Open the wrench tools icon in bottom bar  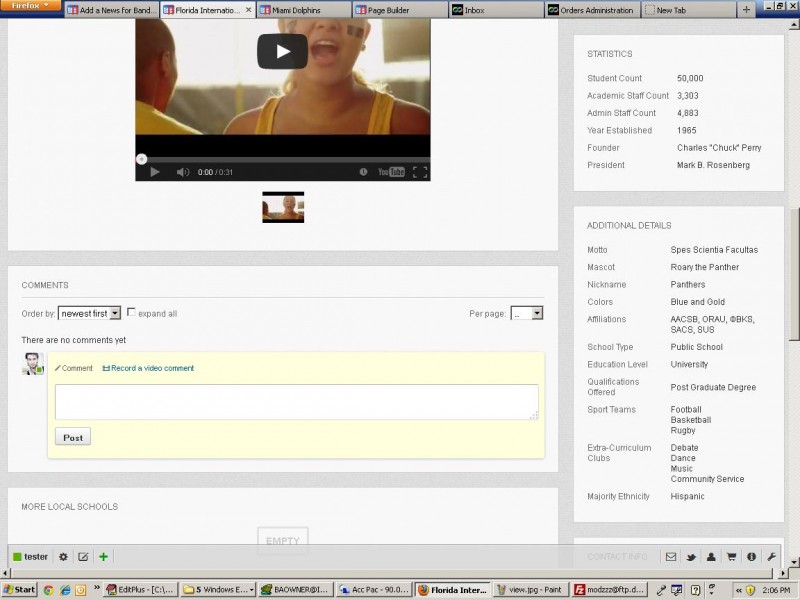[771, 557]
